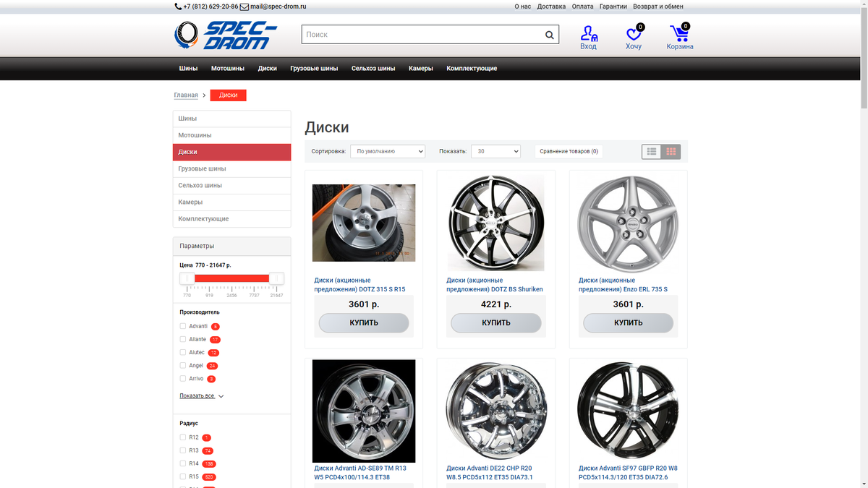This screenshot has height=488, width=868.
Task: Click the mail envelope icon
Action: (x=244, y=7)
